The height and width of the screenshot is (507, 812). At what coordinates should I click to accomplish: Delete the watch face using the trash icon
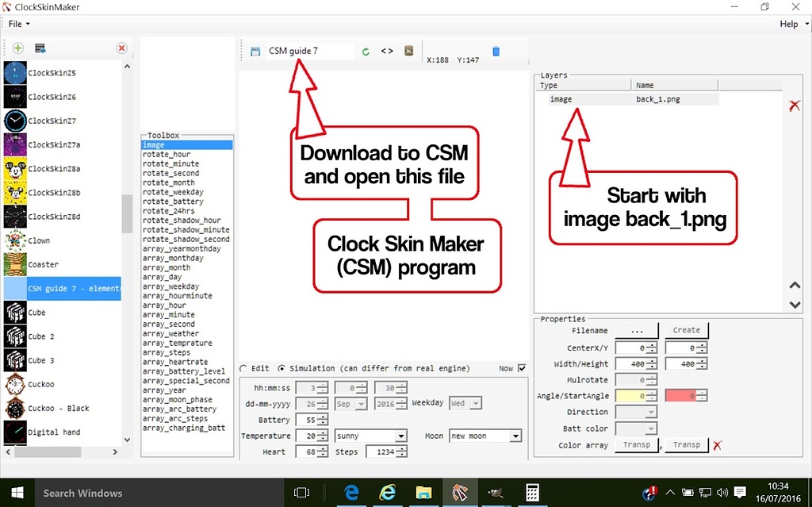(495, 50)
